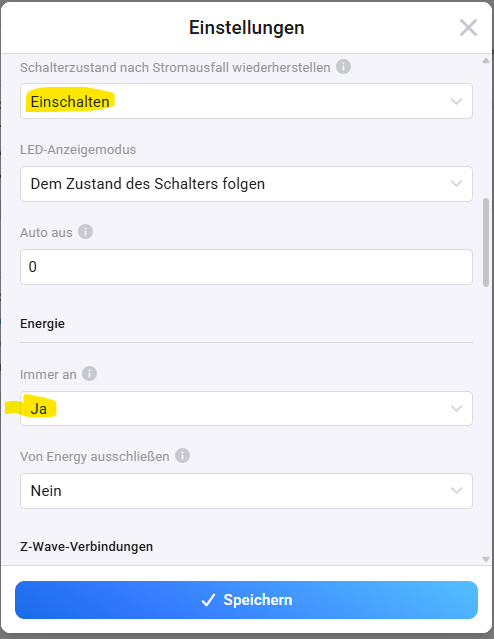The height and width of the screenshot is (639, 494).
Task: Click chevron of Dem Zustand des Schalters folgen
Action: point(457,184)
